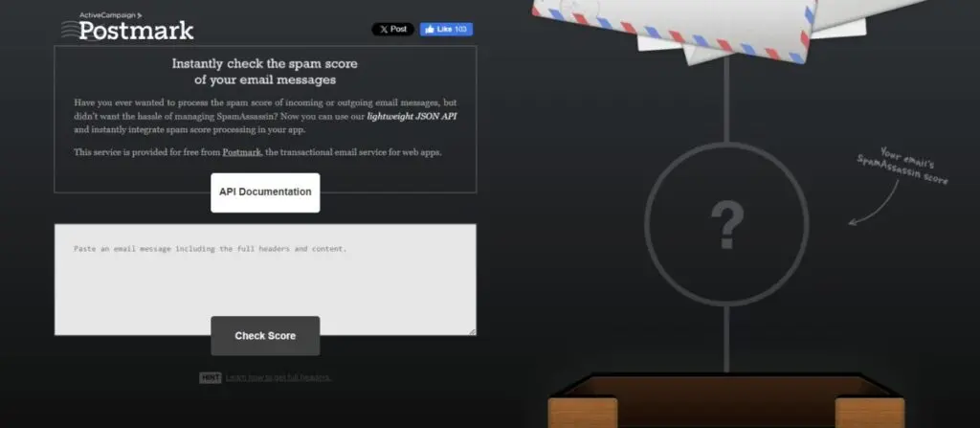The width and height of the screenshot is (980, 428).
Task: Click the Instantly check the spam score heading
Action: 265,71
